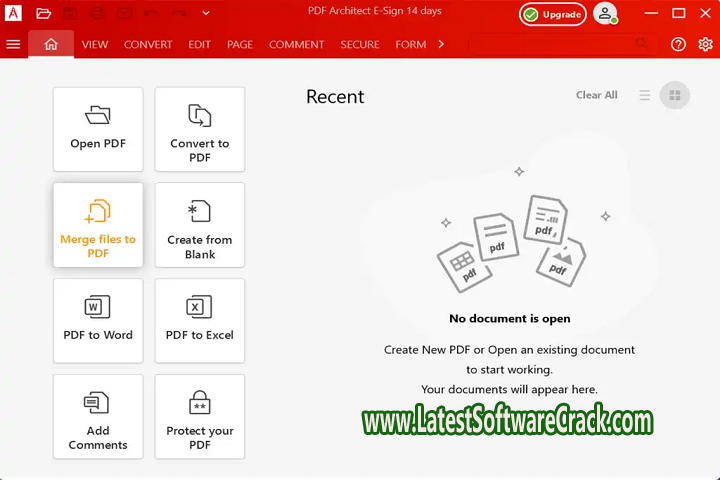Choose Merge files to PDF

[98, 225]
